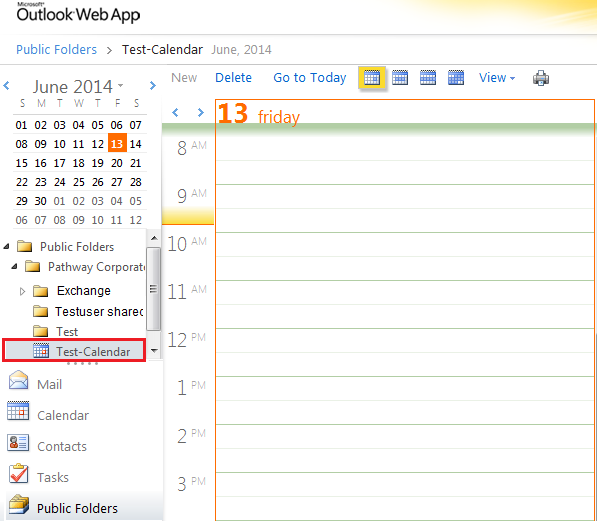Select the Exchange folder
Image resolution: width=597 pixels, height=521 pixels.
(83, 291)
